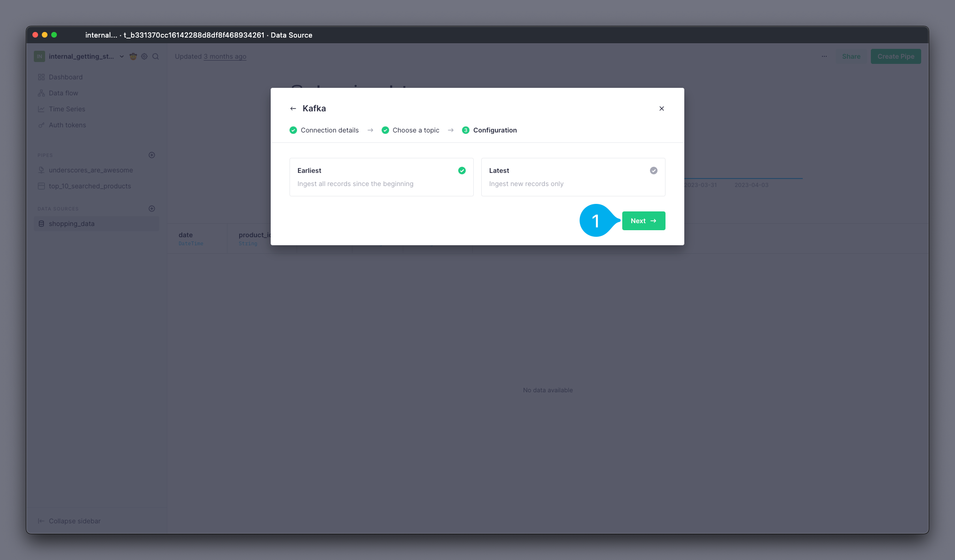Image resolution: width=955 pixels, height=560 pixels.
Task: Click the macOS green fullscreen button
Action: (54, 35)
